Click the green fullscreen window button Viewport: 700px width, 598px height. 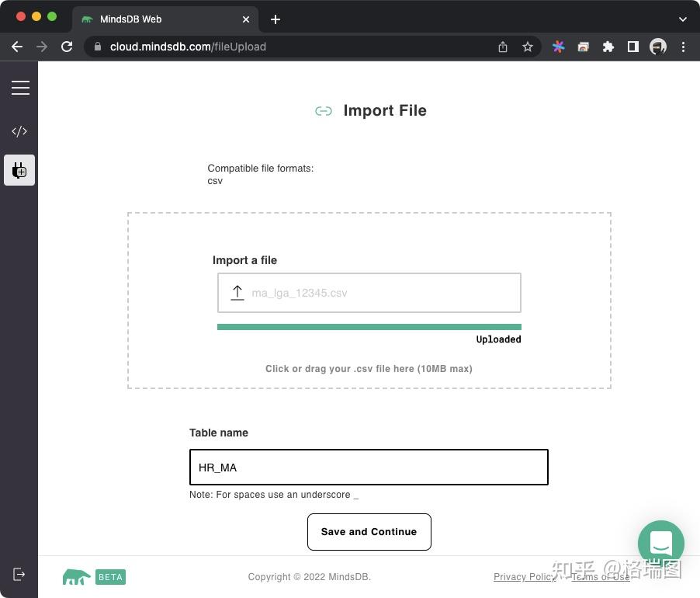[x=52, y=16]
